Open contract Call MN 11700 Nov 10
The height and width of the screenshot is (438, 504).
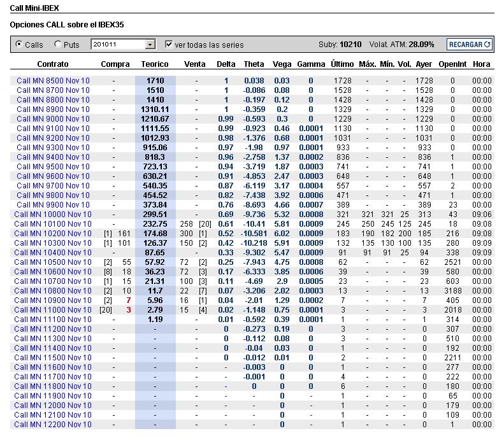53,377
